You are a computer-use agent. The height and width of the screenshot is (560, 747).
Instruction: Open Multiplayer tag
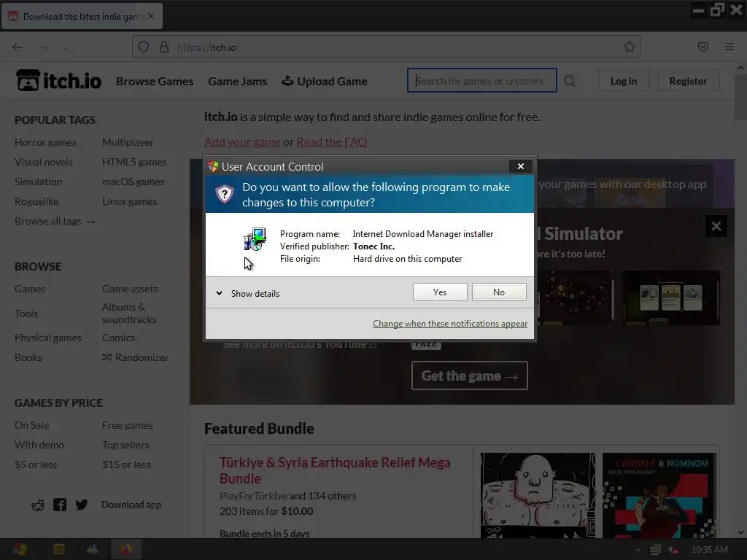(x=128, y=142)
